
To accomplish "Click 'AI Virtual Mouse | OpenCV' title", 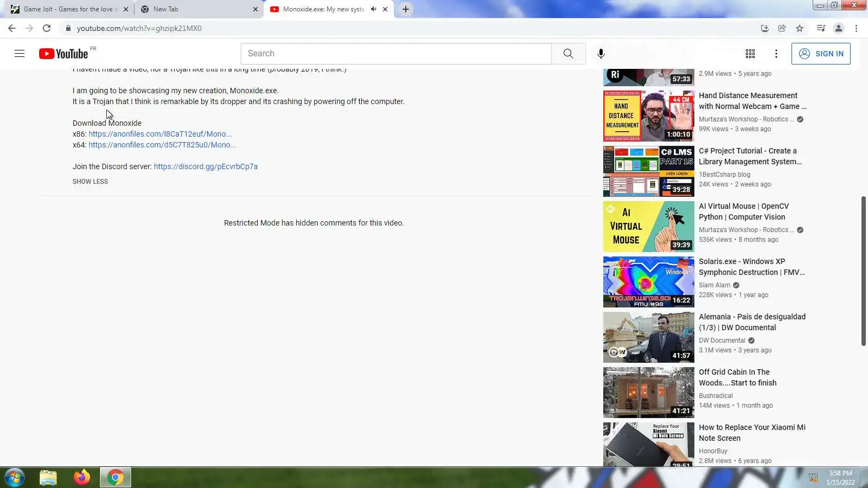I will tap(744, 211).
